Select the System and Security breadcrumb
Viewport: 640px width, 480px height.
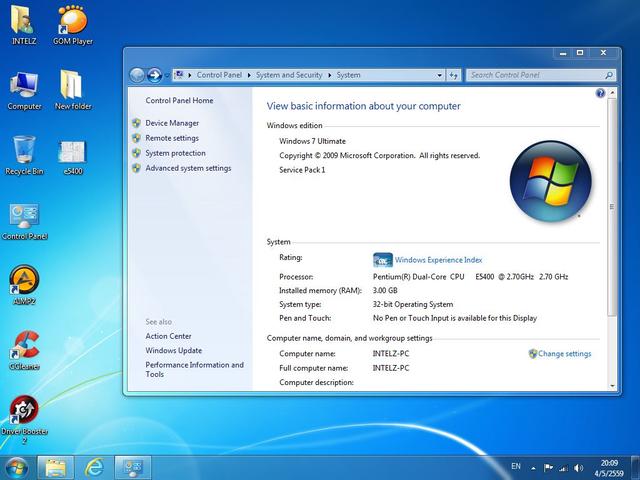click(289, 75)
